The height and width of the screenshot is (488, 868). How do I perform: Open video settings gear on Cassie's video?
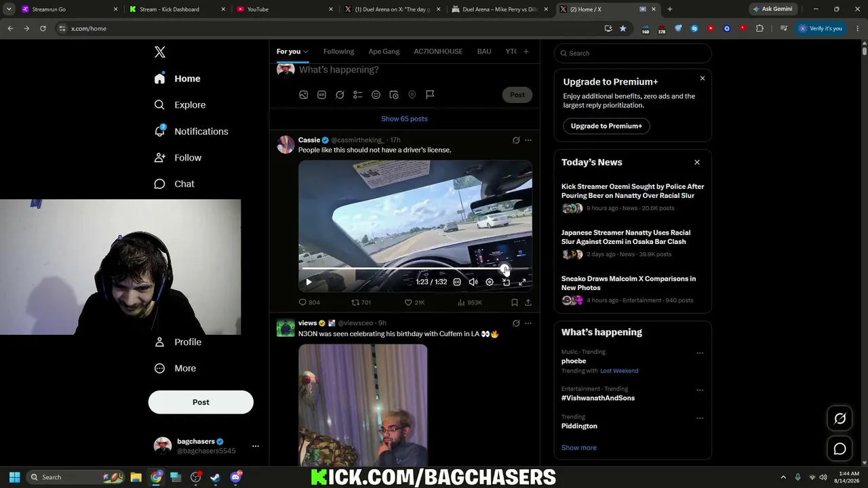[490, 282]
